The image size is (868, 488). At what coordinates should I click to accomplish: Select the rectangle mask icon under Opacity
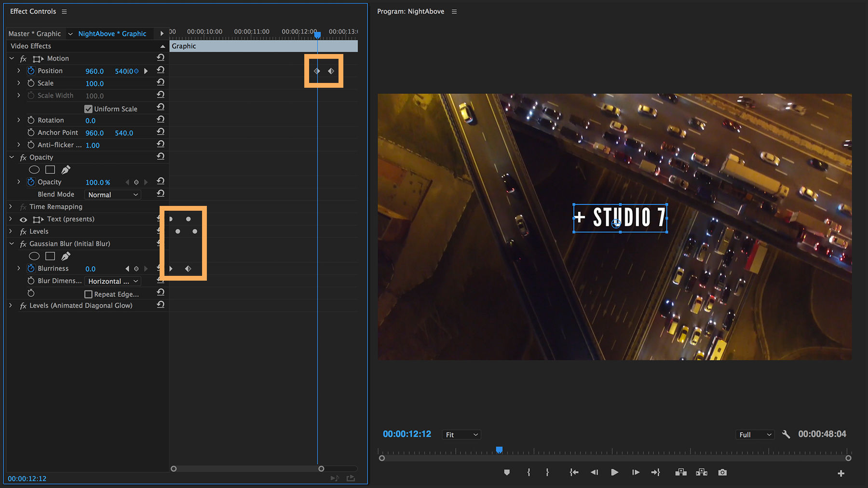50,169
